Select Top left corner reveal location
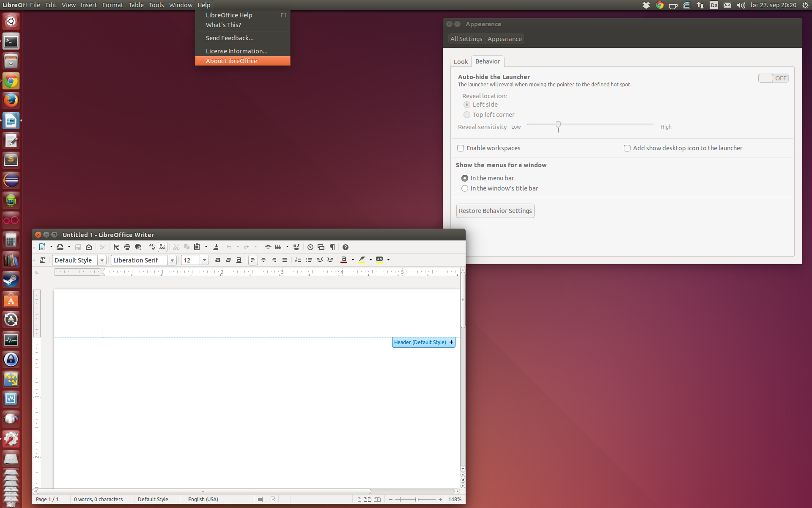 (x=467, y=115)
